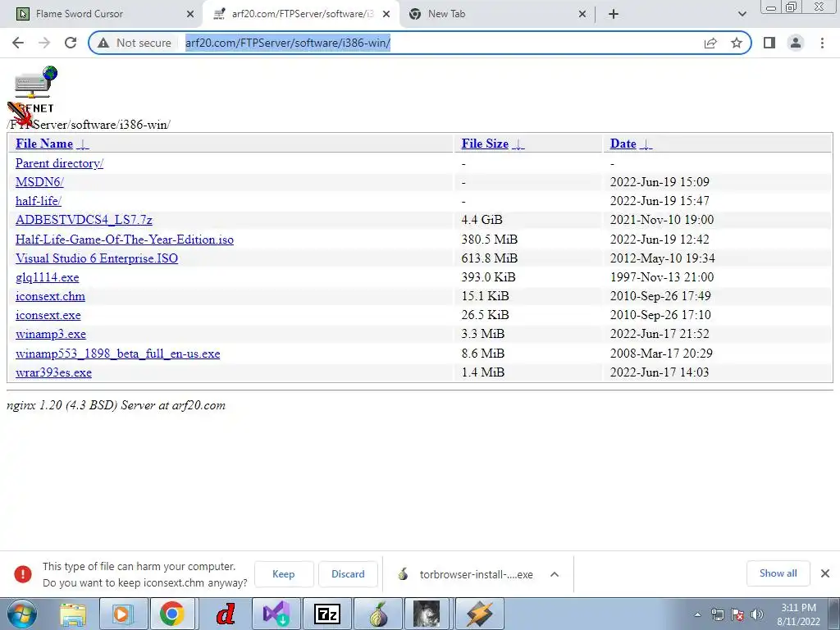The height and width of the screenshot is (630, 840).
Task: Open the MSDN6 folder
Action: click(39, 182)
